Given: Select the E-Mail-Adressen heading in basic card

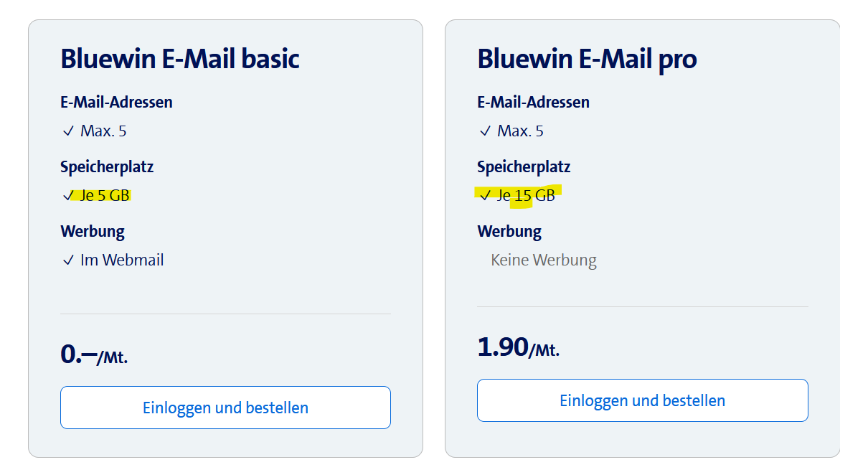Looking at the screenshot, I should [116, 102].
